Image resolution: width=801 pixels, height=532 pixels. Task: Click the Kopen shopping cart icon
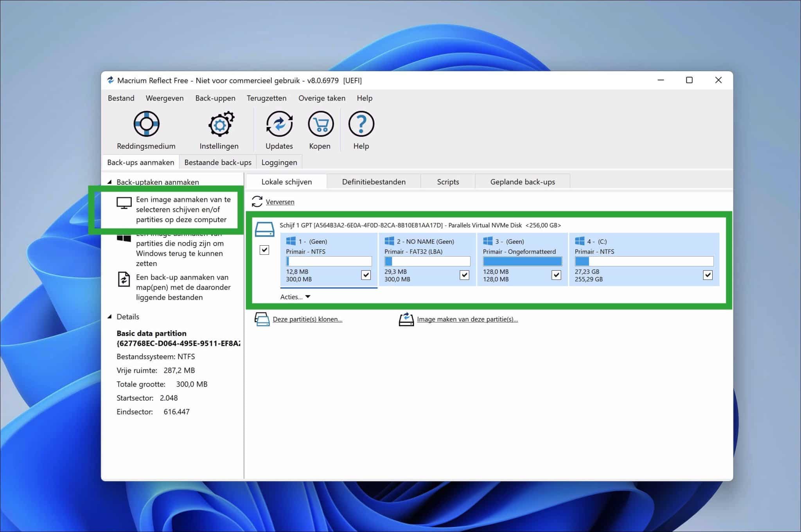click(x=320, y=124)
